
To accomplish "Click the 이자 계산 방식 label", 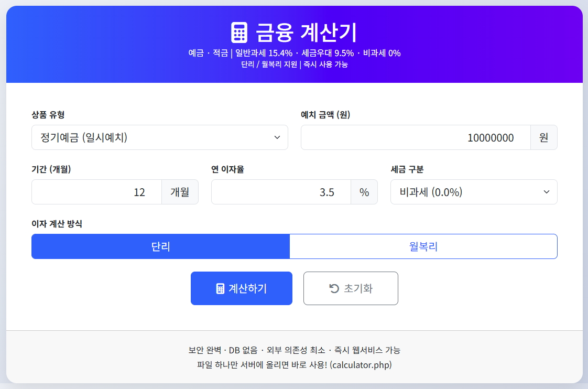I will coord(57,224).
